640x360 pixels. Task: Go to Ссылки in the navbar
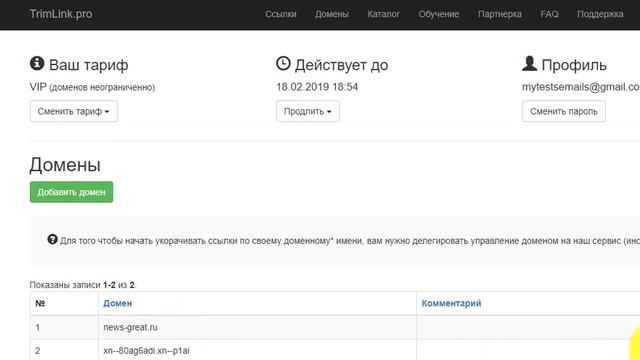[281, 14]
